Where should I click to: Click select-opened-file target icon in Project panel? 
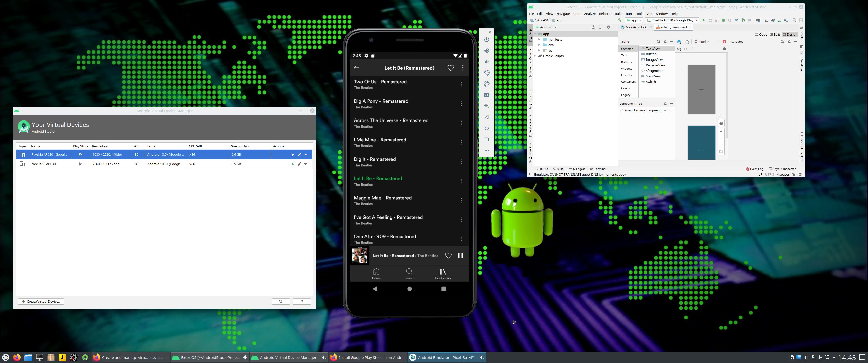click(x=593, y=27)
